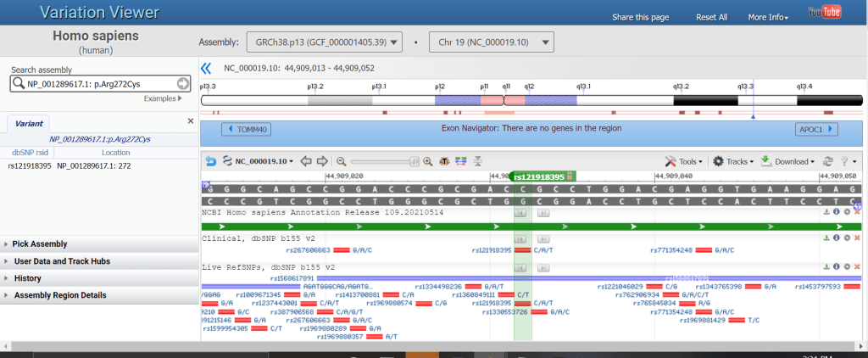Show info for Live RefSNPs track
Viewport: 868px width, 358px height.
[837, 266]
